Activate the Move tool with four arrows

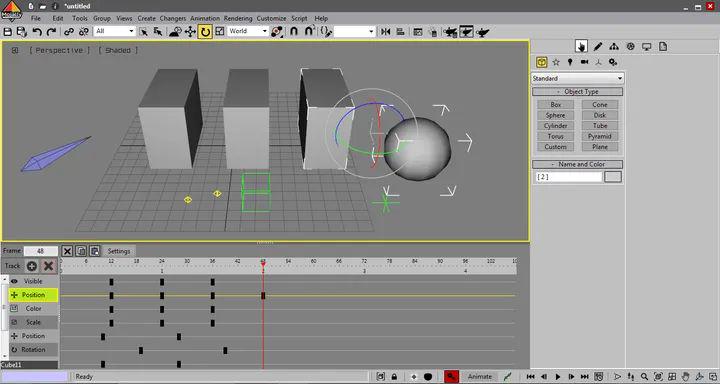(x=190, y=32)
